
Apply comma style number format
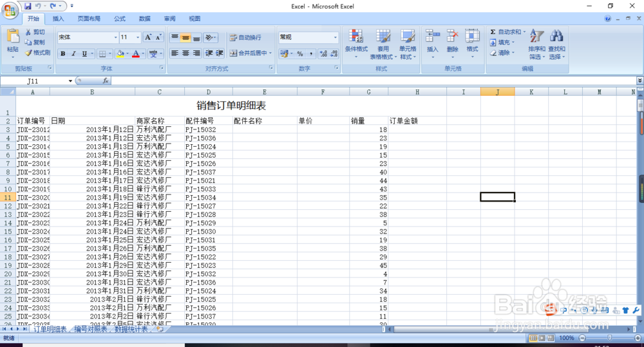[311, 54]
